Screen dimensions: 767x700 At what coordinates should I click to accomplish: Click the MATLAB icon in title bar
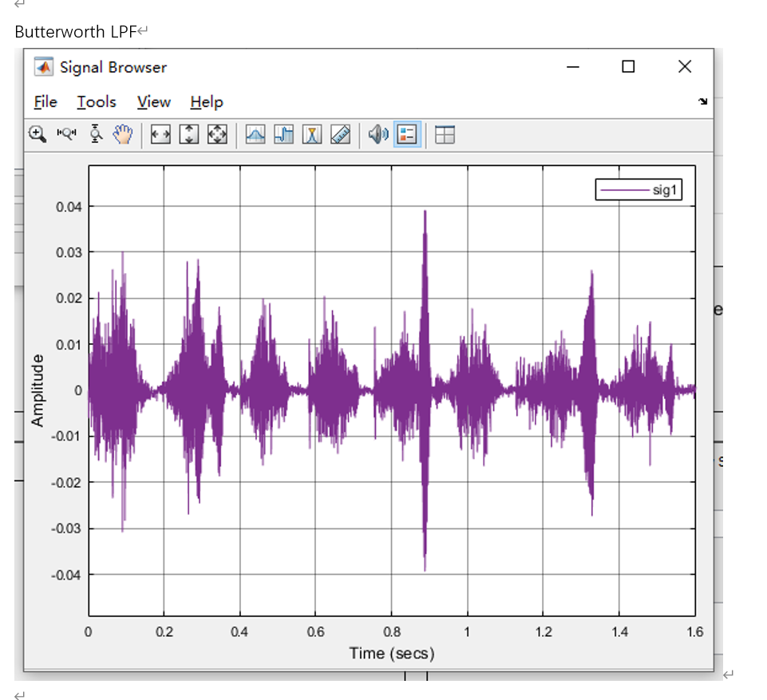(x=44, y=67)
